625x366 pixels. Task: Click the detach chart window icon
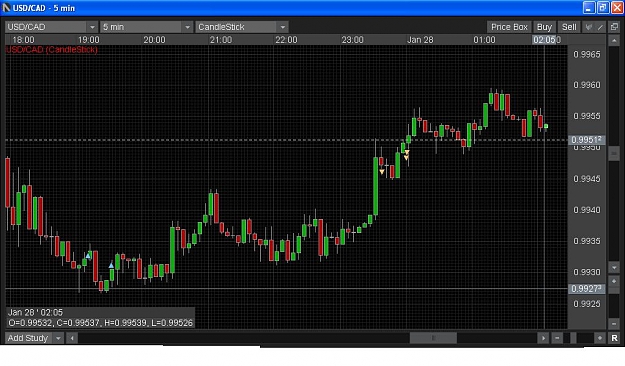(614, 27)
